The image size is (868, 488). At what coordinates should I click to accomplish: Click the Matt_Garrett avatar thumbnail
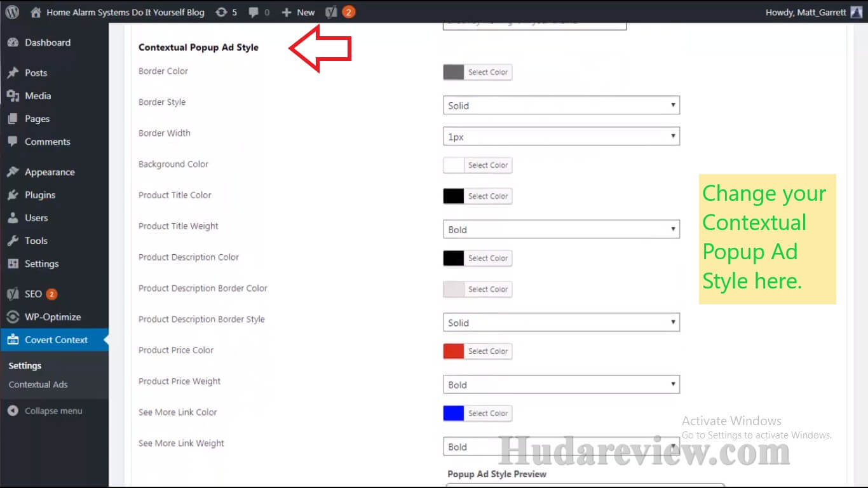[x=856, y=12]
